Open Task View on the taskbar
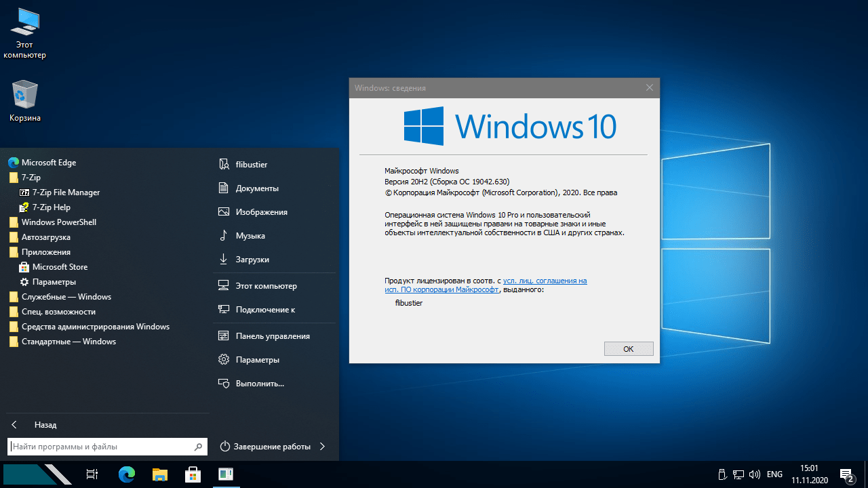 click(x=92, y=474)
